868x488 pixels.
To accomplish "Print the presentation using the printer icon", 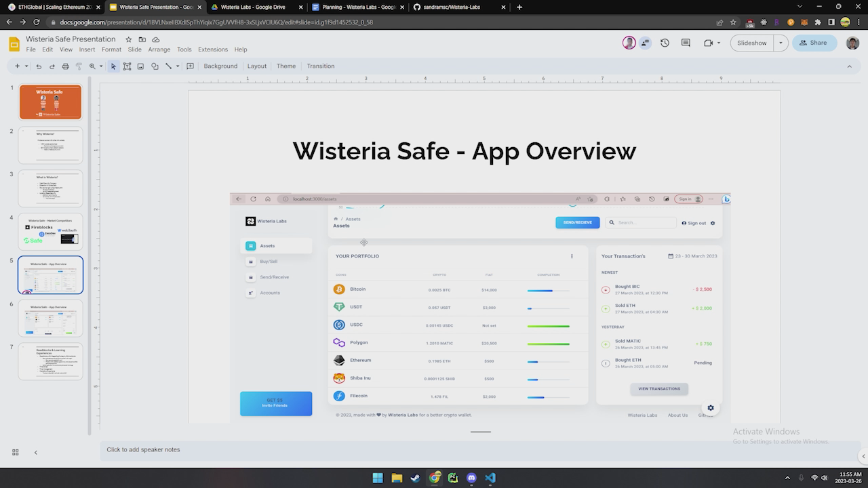I will 65,66.
